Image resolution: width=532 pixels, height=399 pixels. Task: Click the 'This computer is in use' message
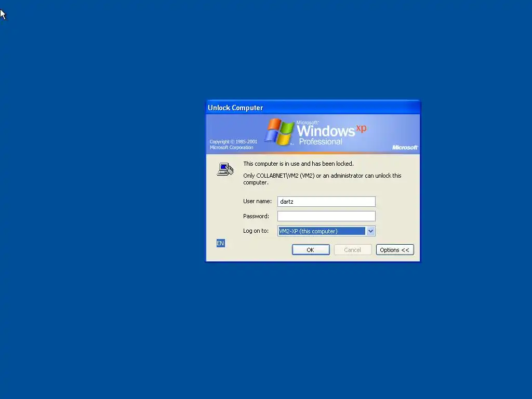298,164
